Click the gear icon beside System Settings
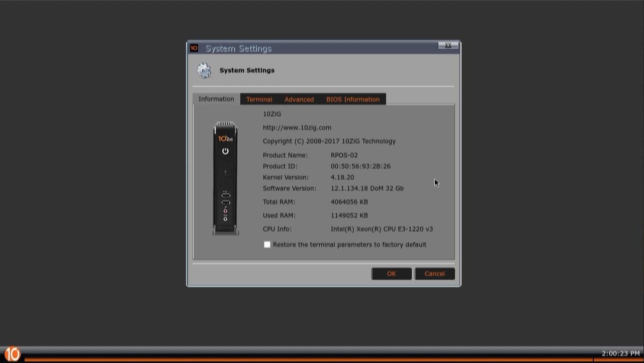 [x=204, y=70]
